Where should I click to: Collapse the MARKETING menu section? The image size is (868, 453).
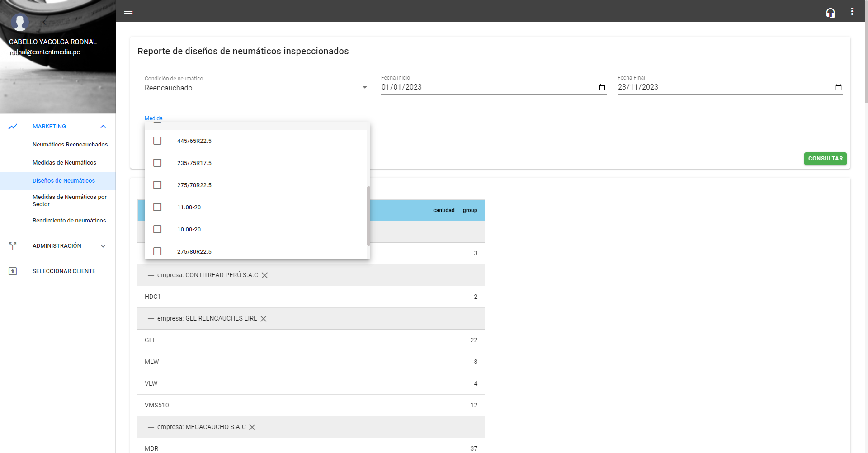[103, 127]
